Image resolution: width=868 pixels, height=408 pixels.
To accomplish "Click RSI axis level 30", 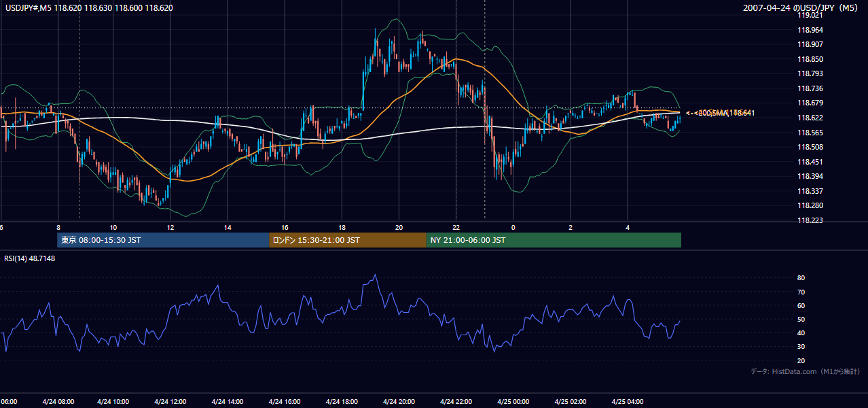I will [x=801, y=347].
